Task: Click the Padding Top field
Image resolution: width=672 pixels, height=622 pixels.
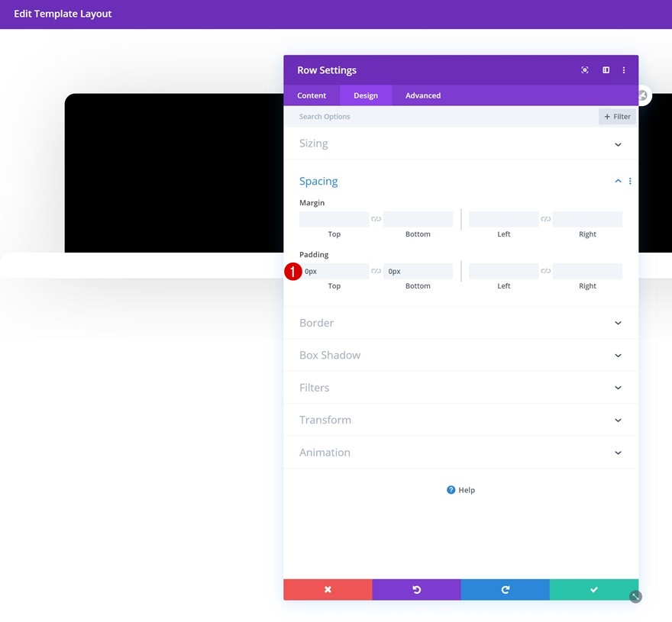Action: click(334, 271)
